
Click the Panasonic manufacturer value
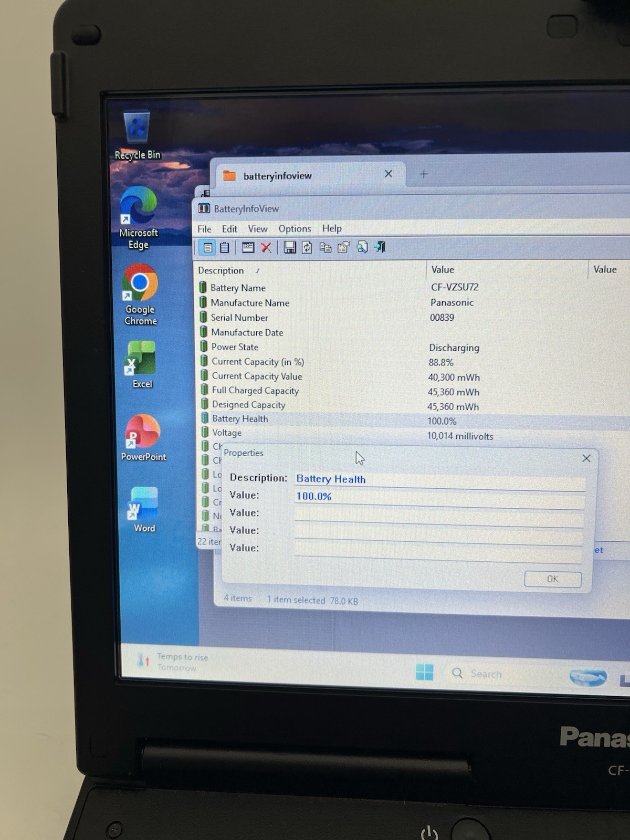452,302
